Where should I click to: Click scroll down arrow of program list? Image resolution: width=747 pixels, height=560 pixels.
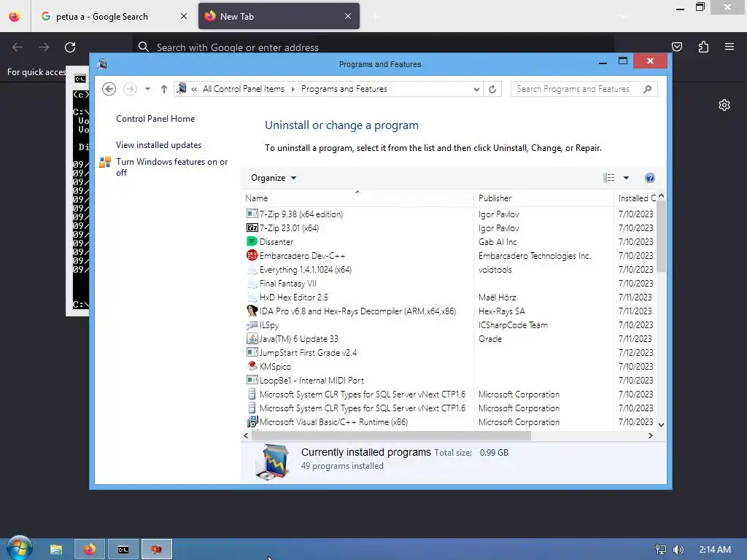tap(661, 424)
